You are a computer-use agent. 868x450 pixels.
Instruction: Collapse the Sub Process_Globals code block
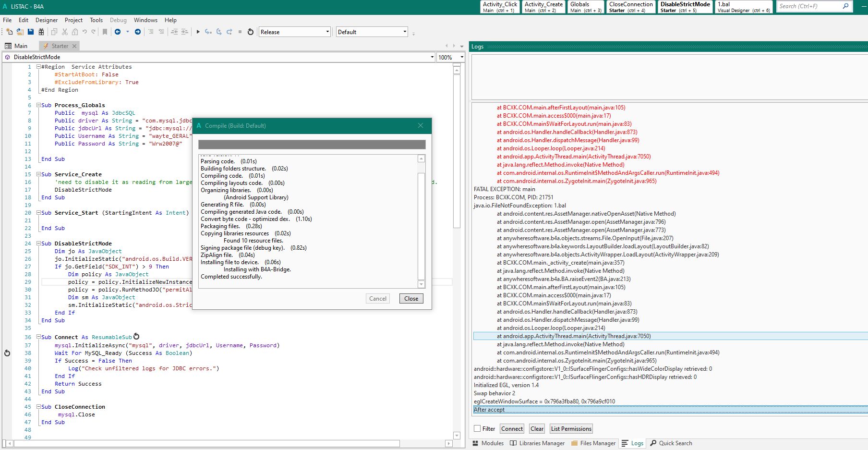tap(38, 105)
